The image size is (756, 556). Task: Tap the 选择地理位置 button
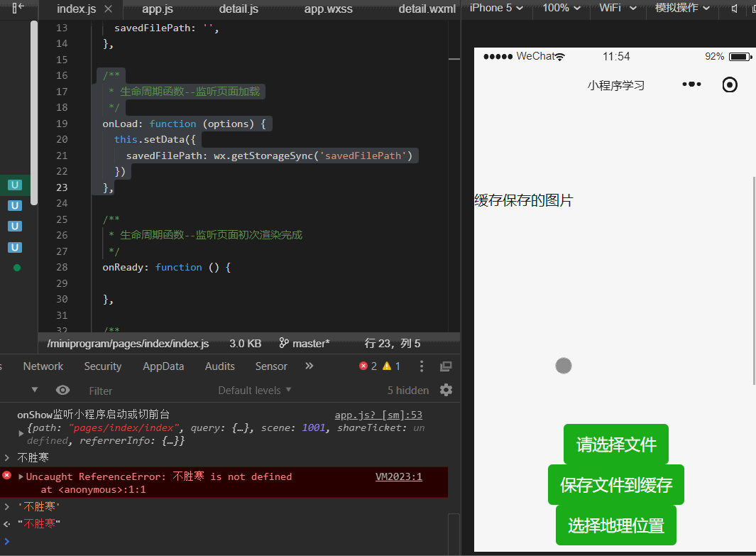615,525
